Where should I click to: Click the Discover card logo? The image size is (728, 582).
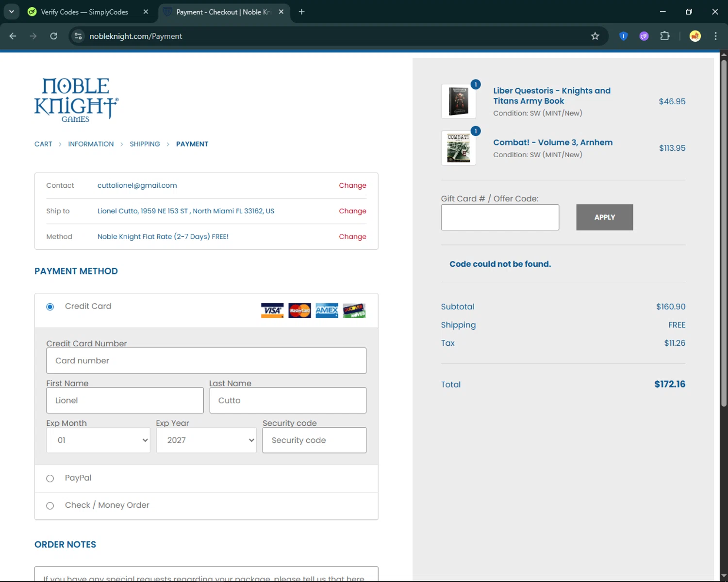tap(354, 310)
